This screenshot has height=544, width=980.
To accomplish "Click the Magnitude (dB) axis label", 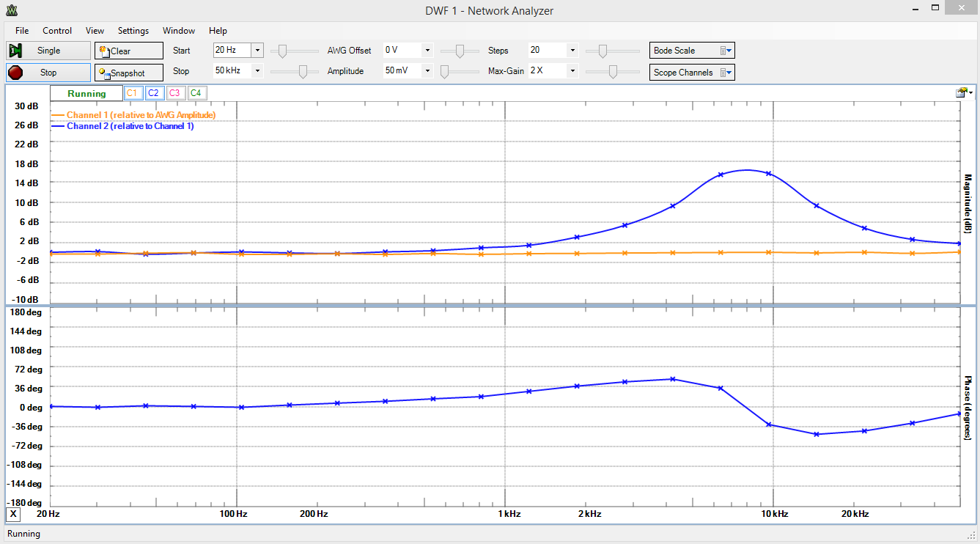I will click(967, 204).
